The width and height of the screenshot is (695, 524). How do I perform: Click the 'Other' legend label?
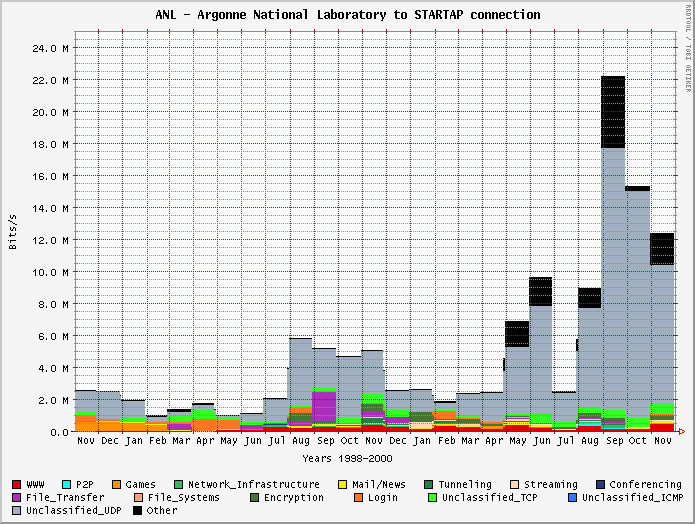click(x=162, y=511)
